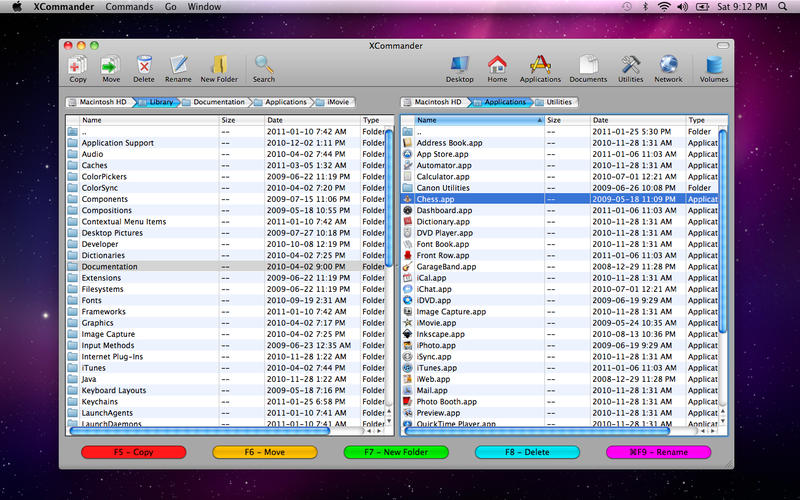Click the Wi-Fi status icon in menu bar
Image resolution: width=800 pixels, height=500 pixels.
pos(664,7)
